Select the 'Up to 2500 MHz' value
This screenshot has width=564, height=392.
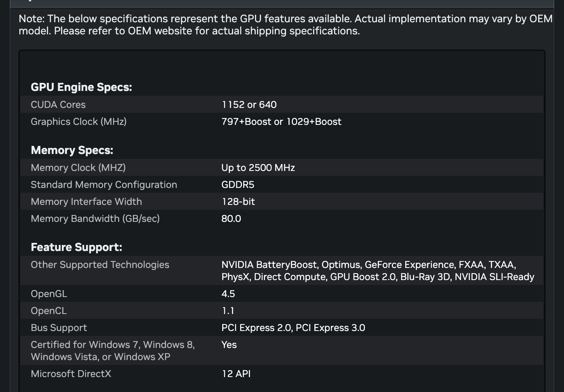click(x=258, y=168)
